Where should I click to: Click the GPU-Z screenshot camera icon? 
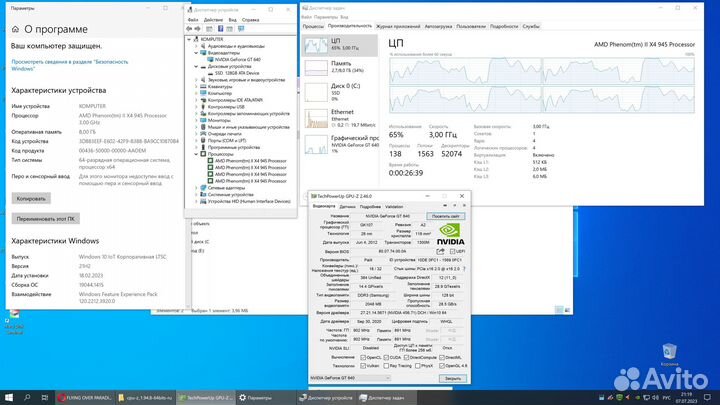[444, 206]
